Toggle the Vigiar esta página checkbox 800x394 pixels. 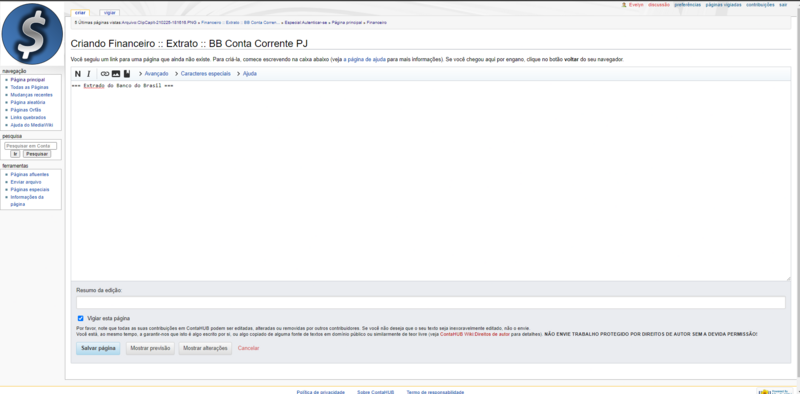click(80, 318)
